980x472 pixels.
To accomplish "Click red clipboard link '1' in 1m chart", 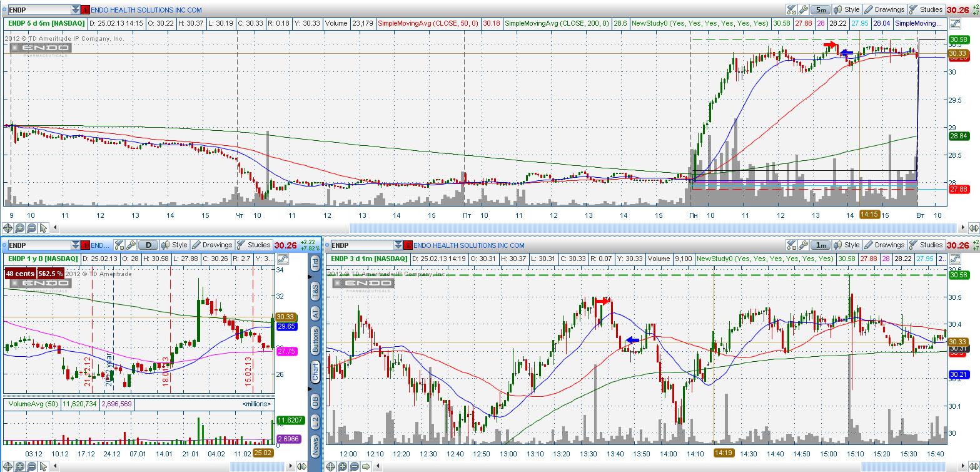I will coord(408,245).
